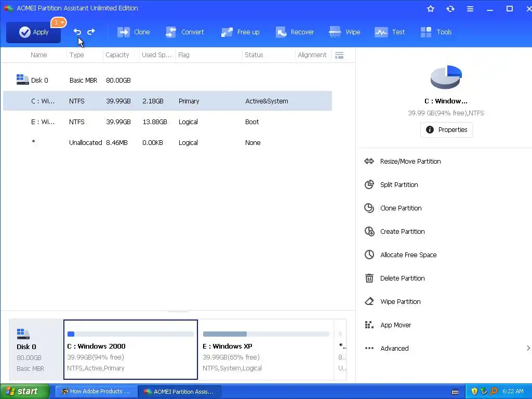The image size is (532, 399).
Task: Select the E: partition row
Action: (168, 122)
